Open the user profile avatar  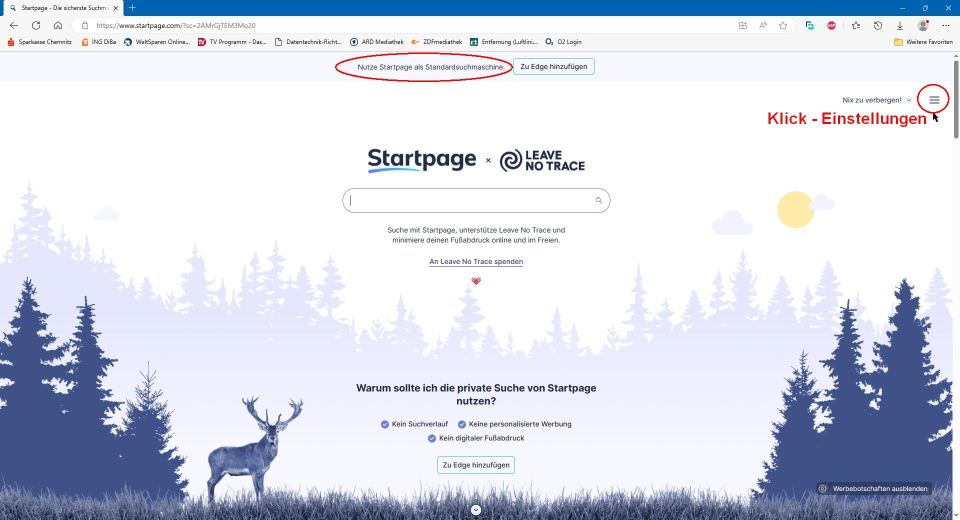point(923,26)
